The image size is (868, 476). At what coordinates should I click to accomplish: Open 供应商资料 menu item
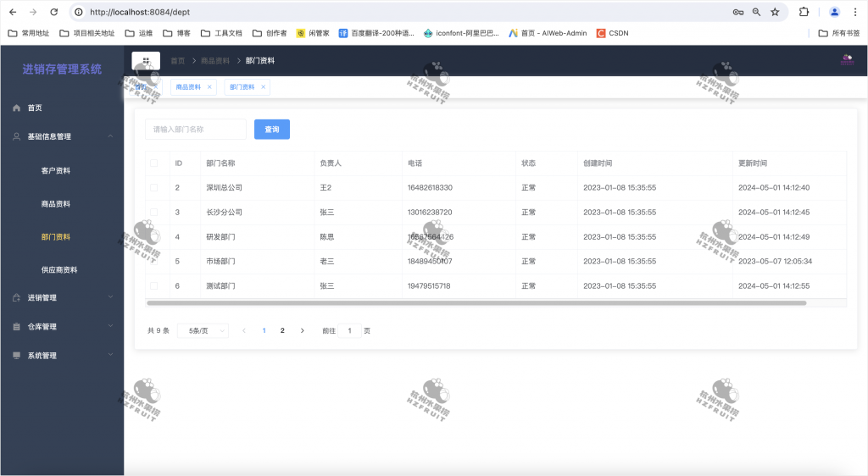[58, 270]
